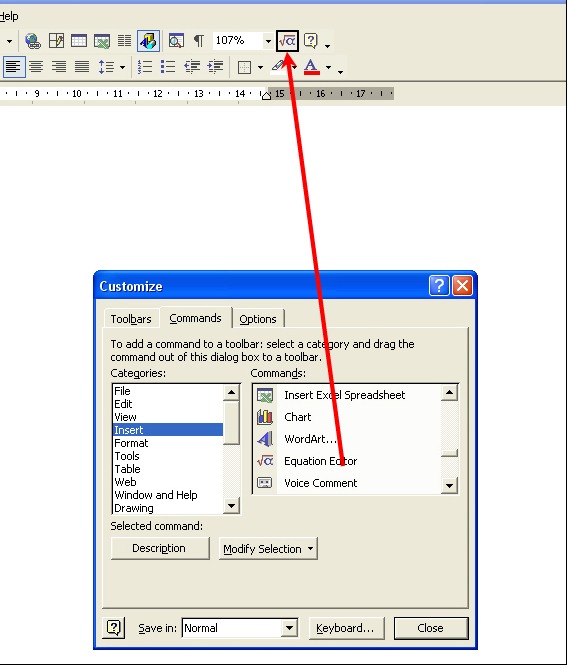This screenshot has height=668, width=569.
Task: Select Equation Editor in Commands list
Action: click(320, 461)
